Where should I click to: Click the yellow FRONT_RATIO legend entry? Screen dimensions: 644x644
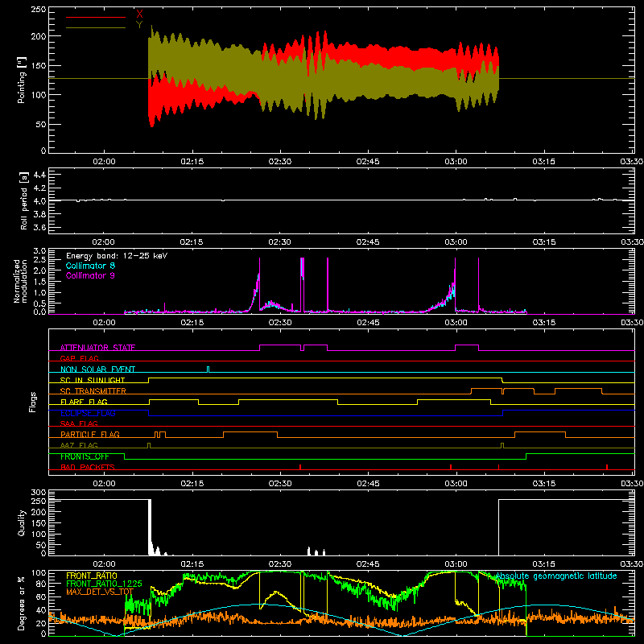(92, 576)
